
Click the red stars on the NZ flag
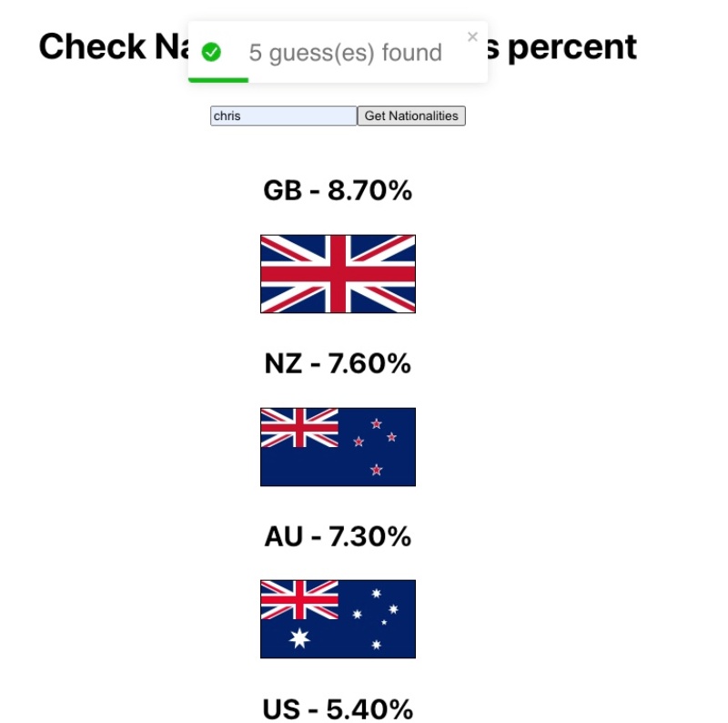pyautogui.click(x=377, y=443)
